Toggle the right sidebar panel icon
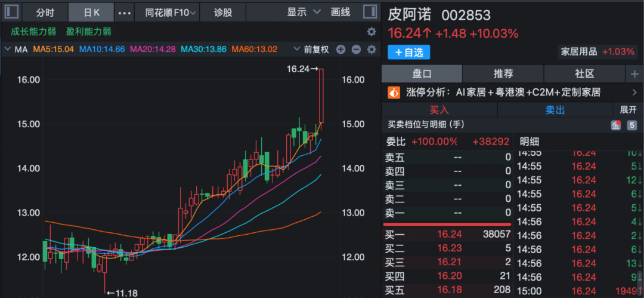644x298 pixels. [370, 11]
